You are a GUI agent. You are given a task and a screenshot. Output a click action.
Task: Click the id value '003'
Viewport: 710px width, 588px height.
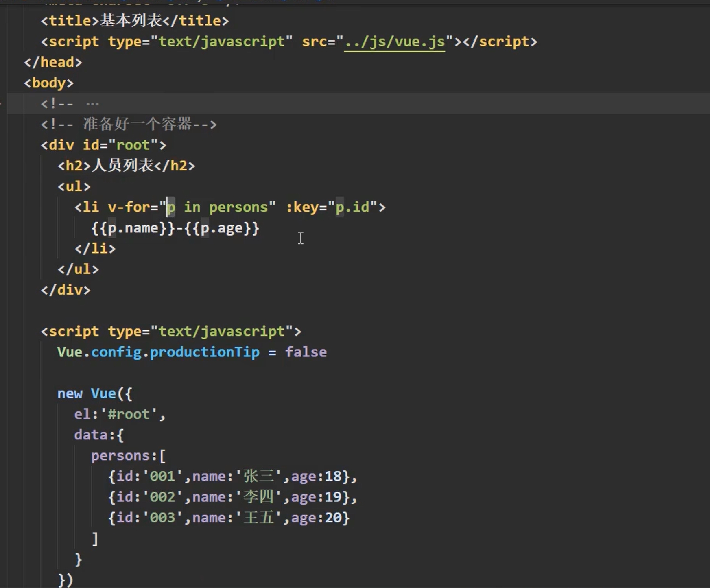[162, 518]
